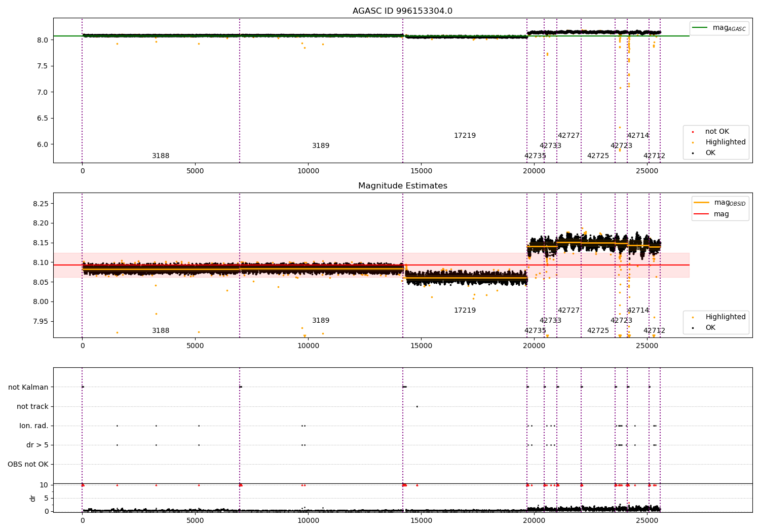Click the rotated 'dr' y-axis label

coord(33,498)
